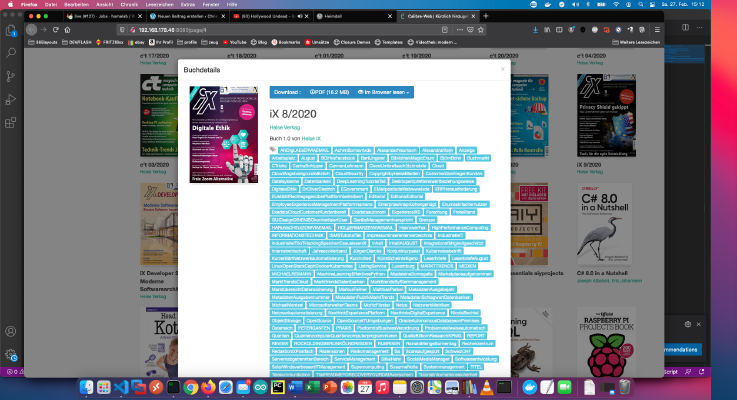
Task: Open Raspberry Pi Projects Book cover
Action: pyautogui.click(x=606, y=342)
